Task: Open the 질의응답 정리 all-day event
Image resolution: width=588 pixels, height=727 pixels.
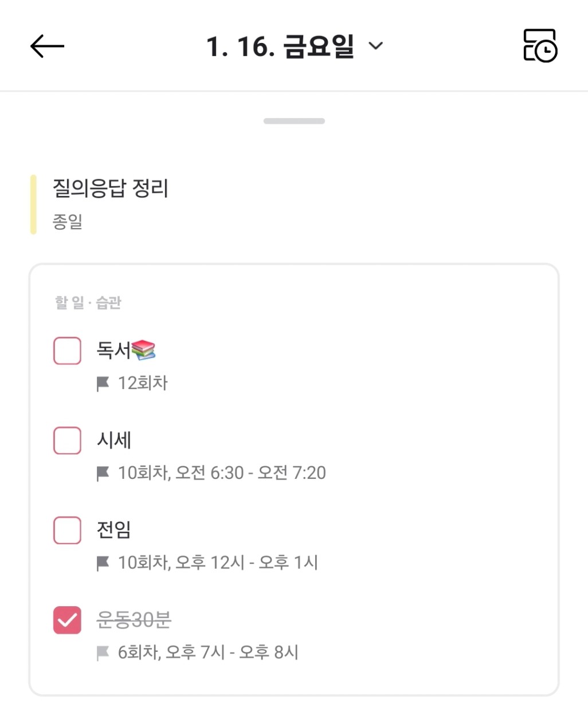Action: click(x=111, y=188)
